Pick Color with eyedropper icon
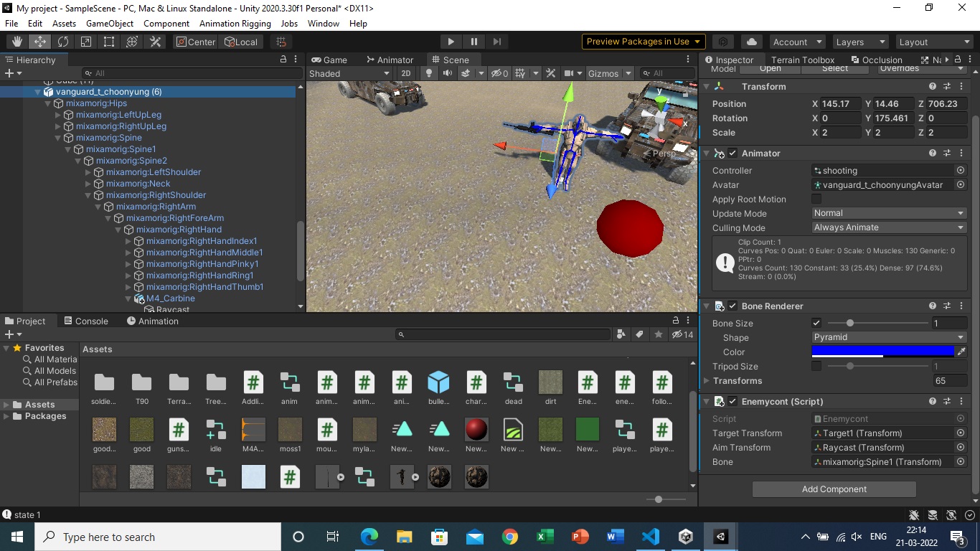The width and height of the screenshot is (980, 551). tap(961, 352)
